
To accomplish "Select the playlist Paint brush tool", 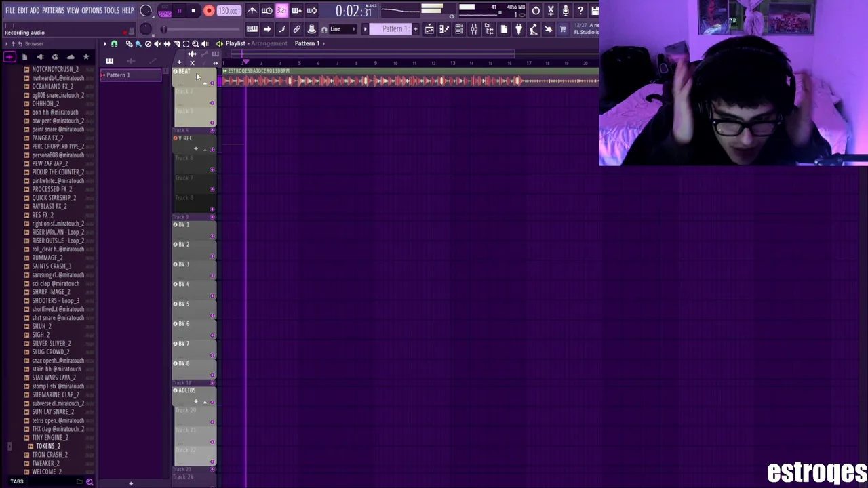I will click(x=138, y=43).
